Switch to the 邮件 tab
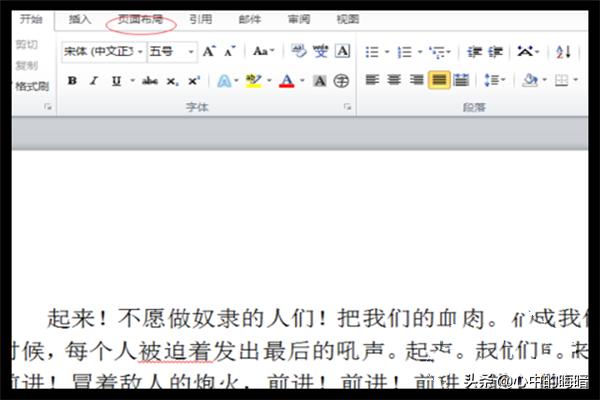The image size is (600, 400). 249,19
